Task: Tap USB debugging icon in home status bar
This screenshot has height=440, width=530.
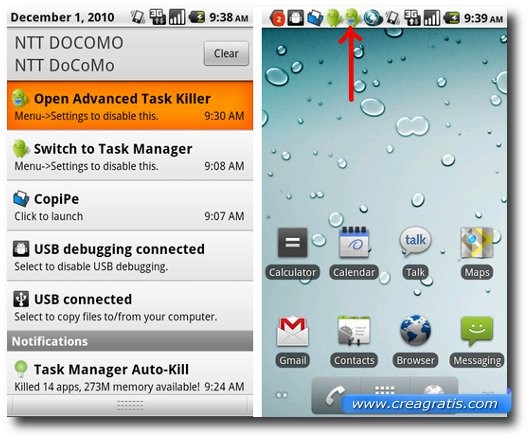Action: 296,18
